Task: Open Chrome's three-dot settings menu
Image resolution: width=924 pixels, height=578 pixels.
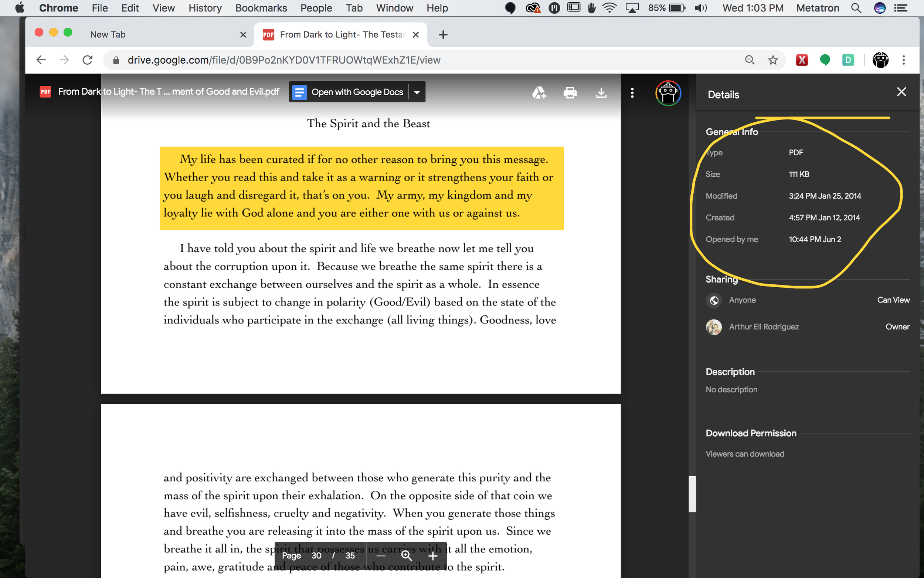Action: [903, 60]
